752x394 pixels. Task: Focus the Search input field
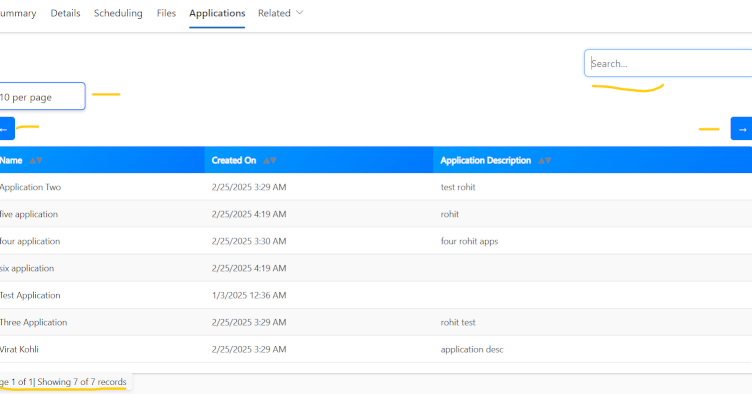668,63
